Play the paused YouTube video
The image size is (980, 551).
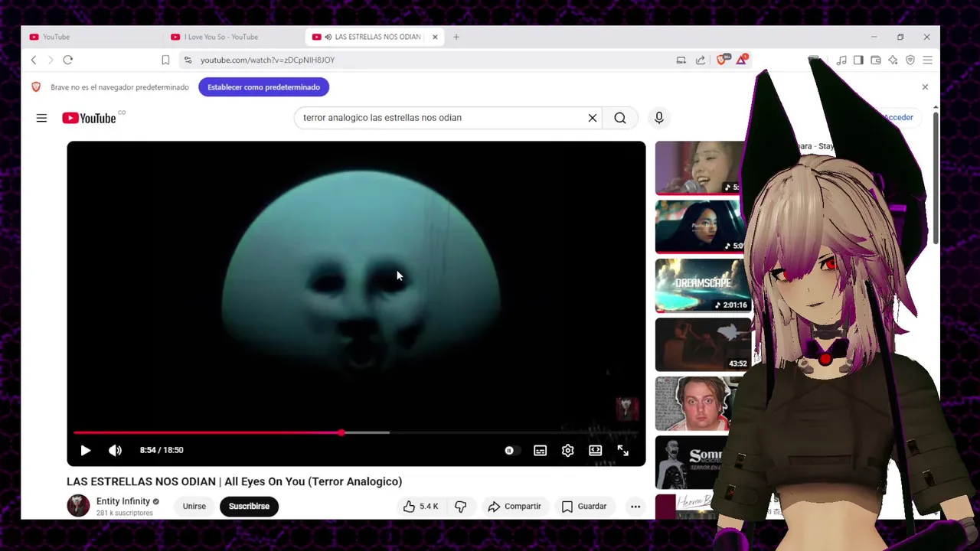click(x=86, y=451)
